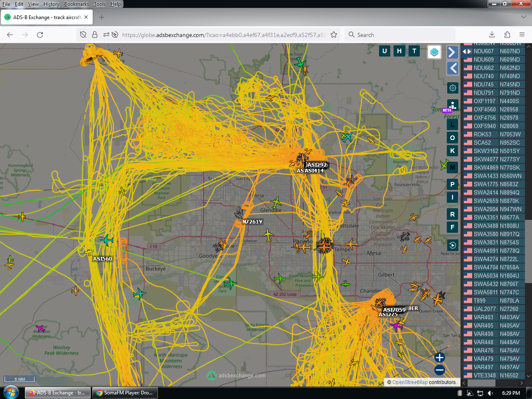Open a new browser tab
This screenshot has width=532, height=399.
click(x=102, y=17)
